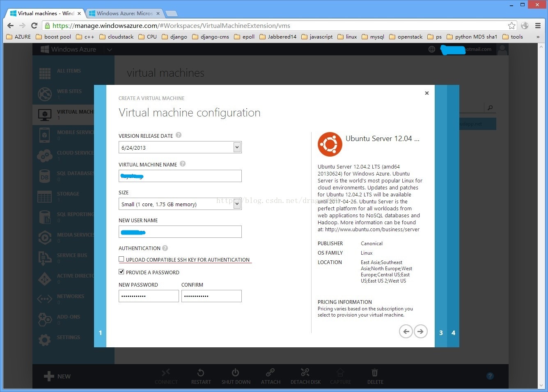This screenshot has width=548, height=392.
Task: Show more bookmarks overflow chevron
Action: pyautogui.click(x=538, y=37)
